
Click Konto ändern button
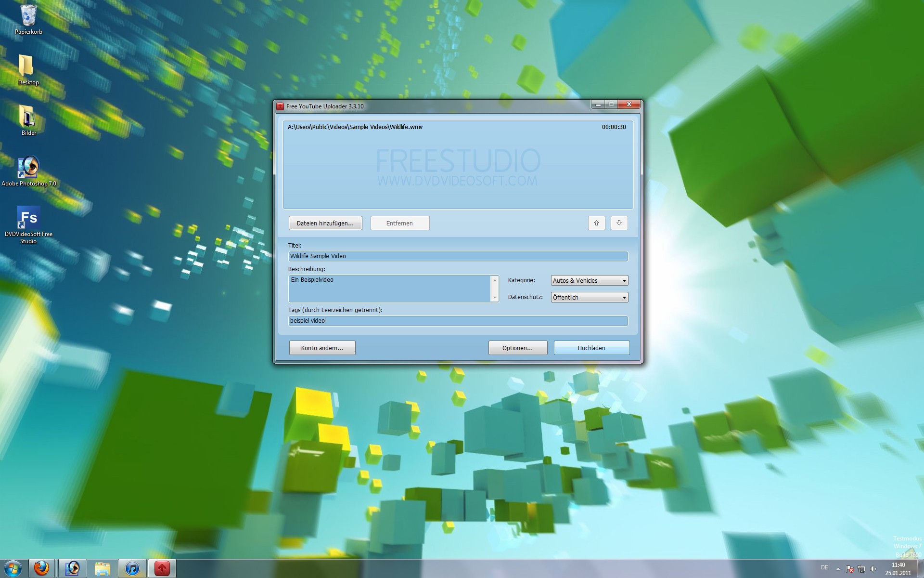click(x=322, y=348)
